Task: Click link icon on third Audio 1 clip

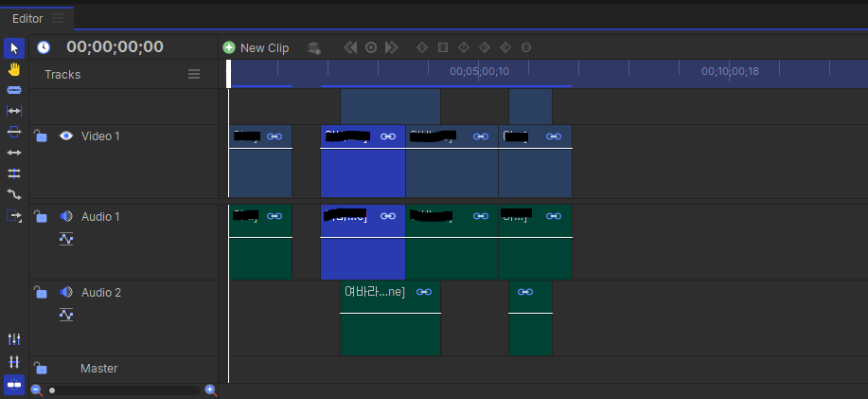Action: tap(481, 216)
